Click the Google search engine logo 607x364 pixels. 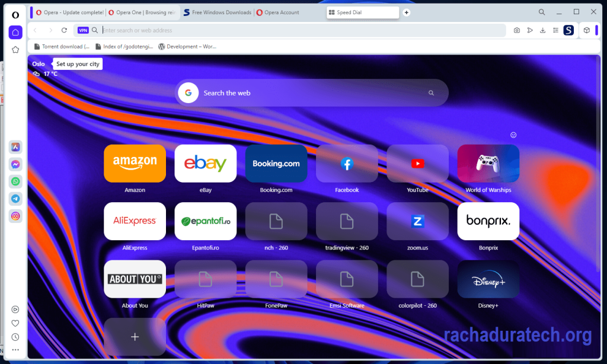point(188,93)
